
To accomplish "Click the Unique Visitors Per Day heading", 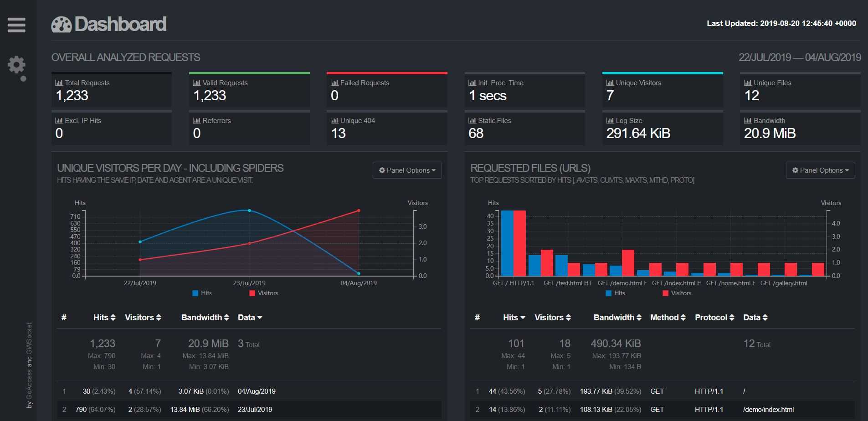I will (170, 168).
